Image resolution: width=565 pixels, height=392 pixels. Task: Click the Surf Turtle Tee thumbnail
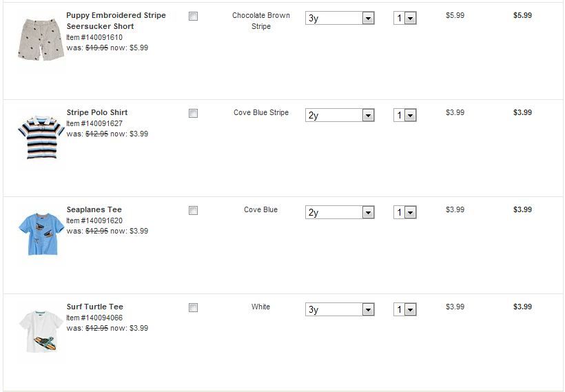pyautogui.click(x=41, y=332)
